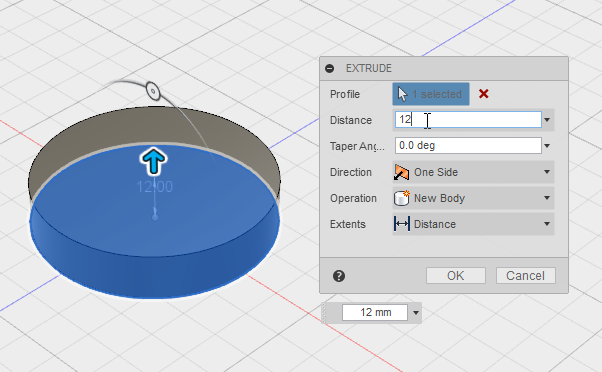This screenshot has height=372, width=602.
Task: Click the taper angle circular manipulator handle
Action: click(153, 91)
